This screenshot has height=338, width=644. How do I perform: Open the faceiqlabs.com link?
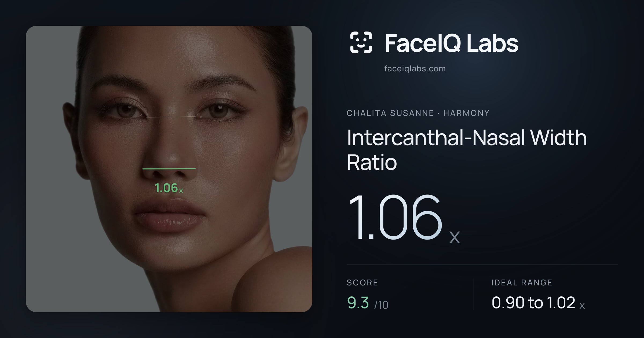click(x=415, y=69)
